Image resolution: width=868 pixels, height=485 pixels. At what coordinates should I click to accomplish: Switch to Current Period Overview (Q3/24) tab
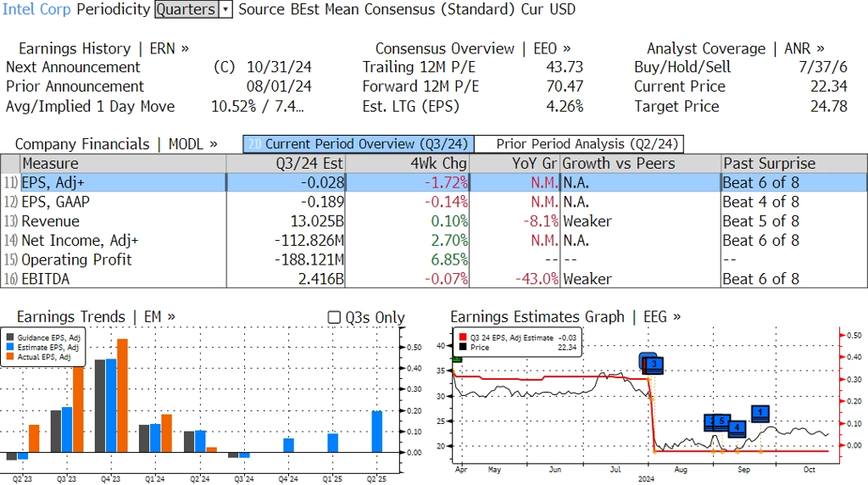point(359,144)
